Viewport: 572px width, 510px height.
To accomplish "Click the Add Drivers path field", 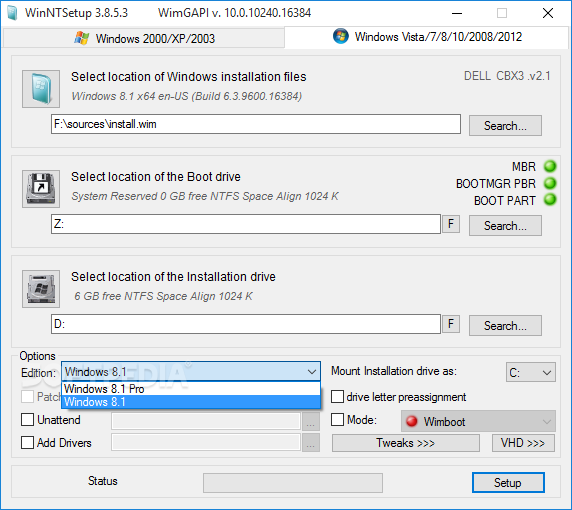I will click(x=206, y=443).
